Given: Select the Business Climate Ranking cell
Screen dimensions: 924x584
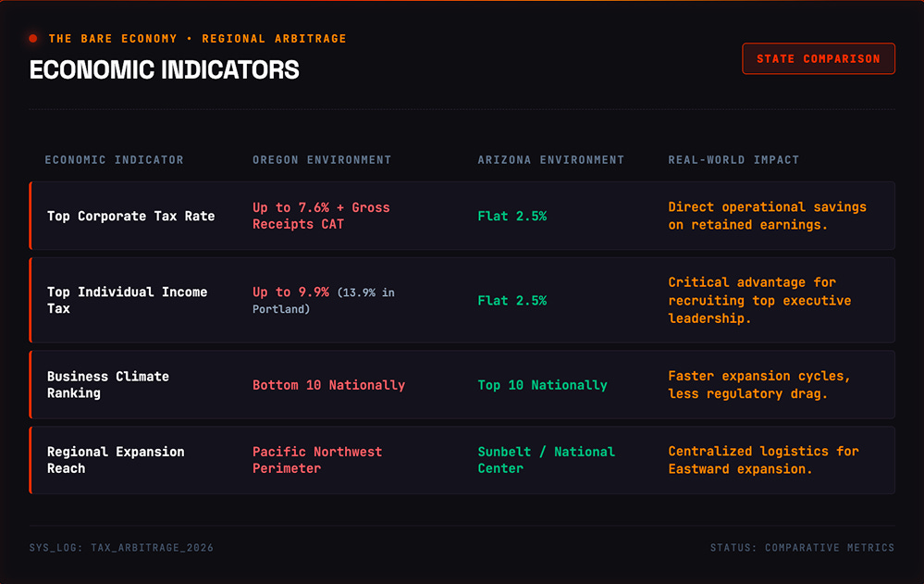Looking at the screenshot, I should 108,385.
